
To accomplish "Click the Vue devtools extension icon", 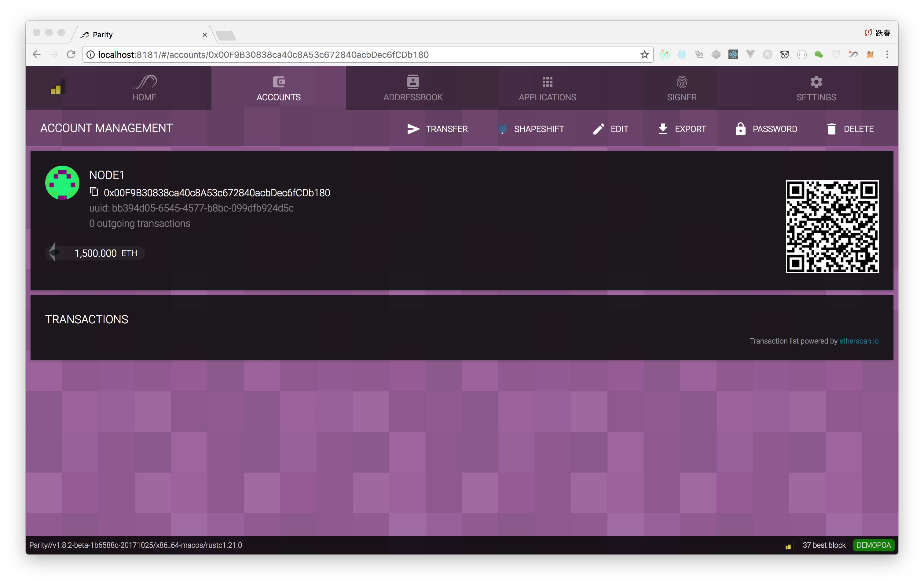I will (x=750, y=54).
